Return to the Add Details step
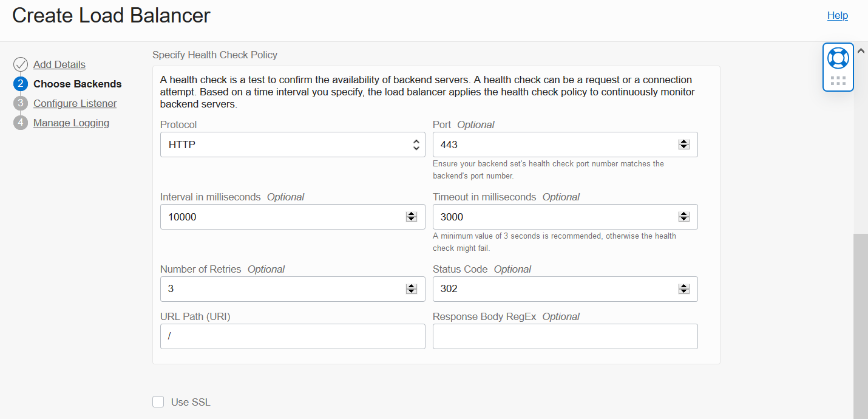This screenshot has height=419, width=868. click(x=59, y=64)
